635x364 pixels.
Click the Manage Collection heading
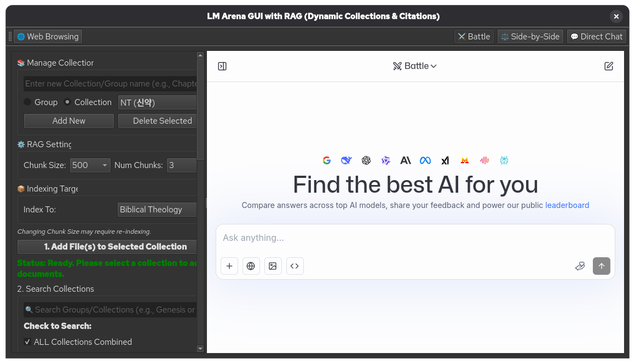point(55,63)
